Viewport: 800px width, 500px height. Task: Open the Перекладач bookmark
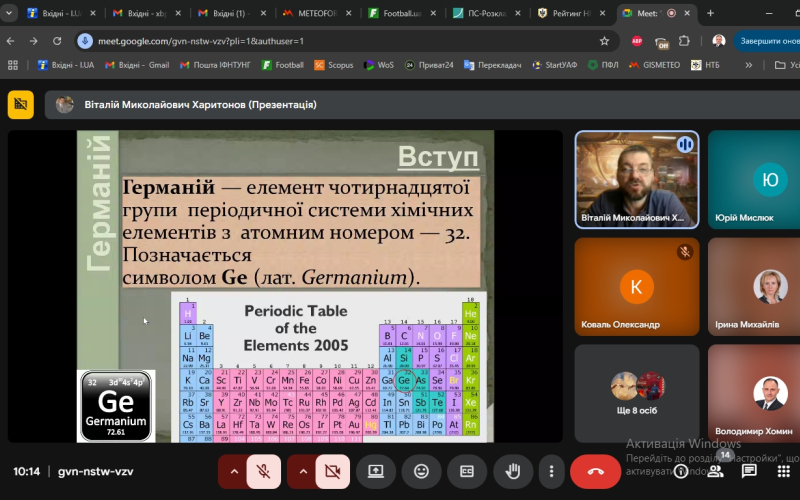493,65
